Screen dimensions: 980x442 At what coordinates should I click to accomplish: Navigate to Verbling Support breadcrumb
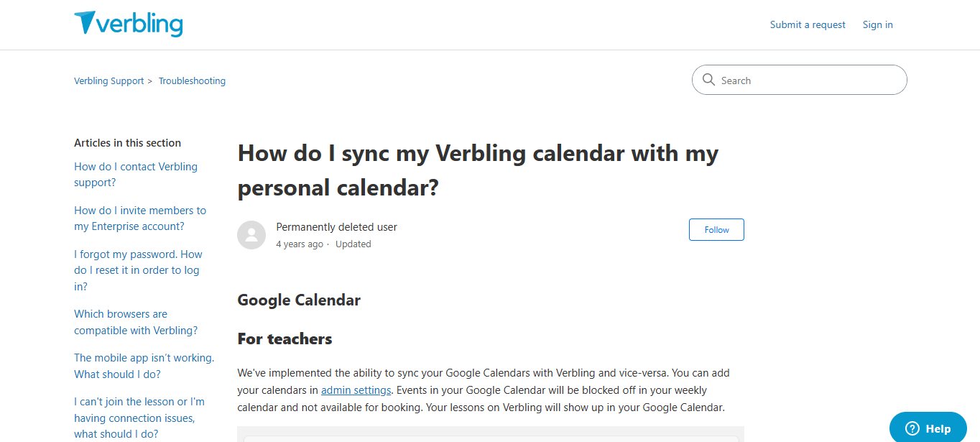pos(108,80)
